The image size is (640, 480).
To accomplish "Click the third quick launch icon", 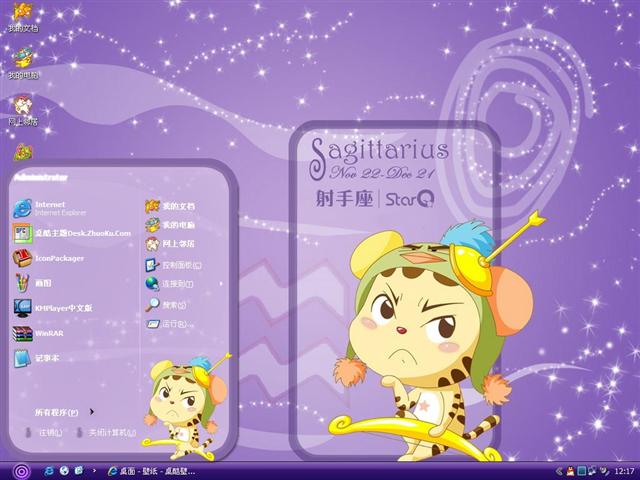I will click(79, 471).
